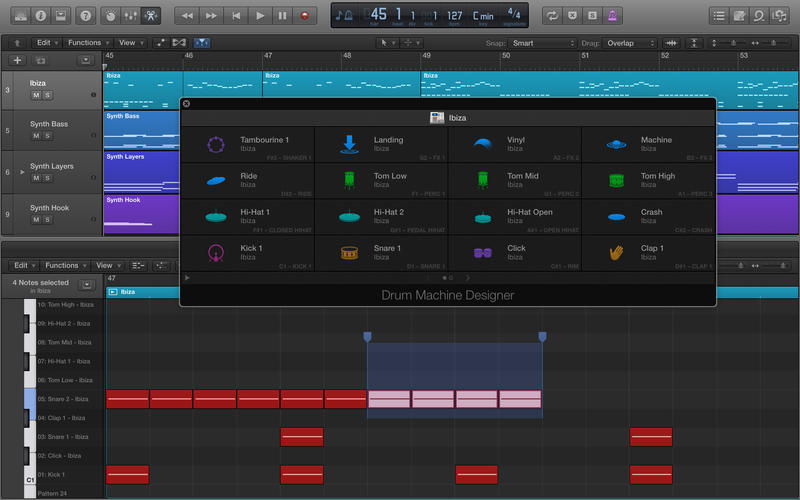
Task: Open the piano roll Edit menu
Action: pyautogui.click(x=20, y=266)
